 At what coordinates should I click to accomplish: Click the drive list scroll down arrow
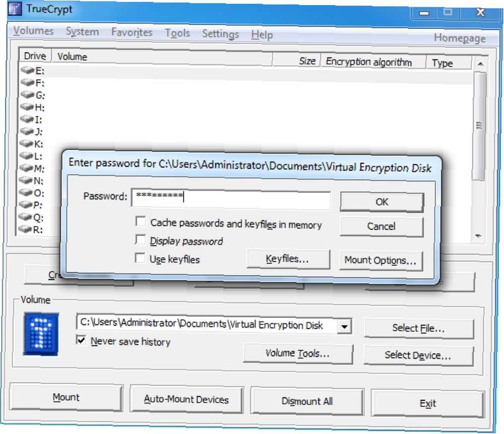pos(478,236)
